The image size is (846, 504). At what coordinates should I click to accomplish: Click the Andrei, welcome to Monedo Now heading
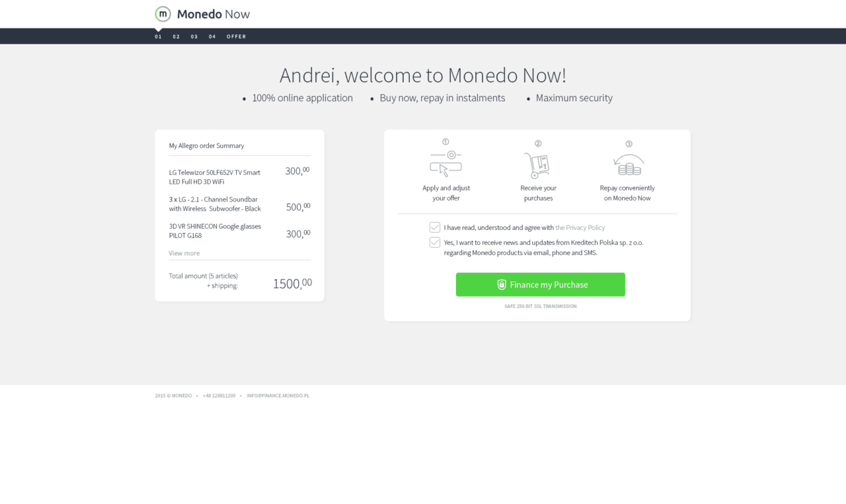(x=423, y=75)
